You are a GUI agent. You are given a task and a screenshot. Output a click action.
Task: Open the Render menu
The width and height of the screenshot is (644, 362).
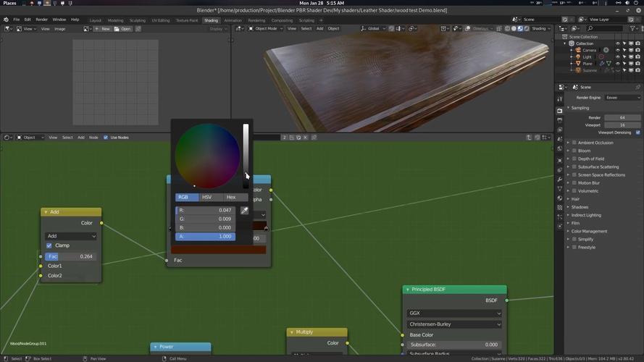click(x=41, y=20)
